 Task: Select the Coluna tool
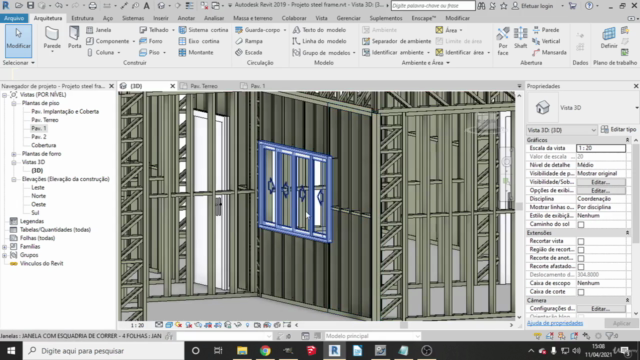click(x=101, y=52)
